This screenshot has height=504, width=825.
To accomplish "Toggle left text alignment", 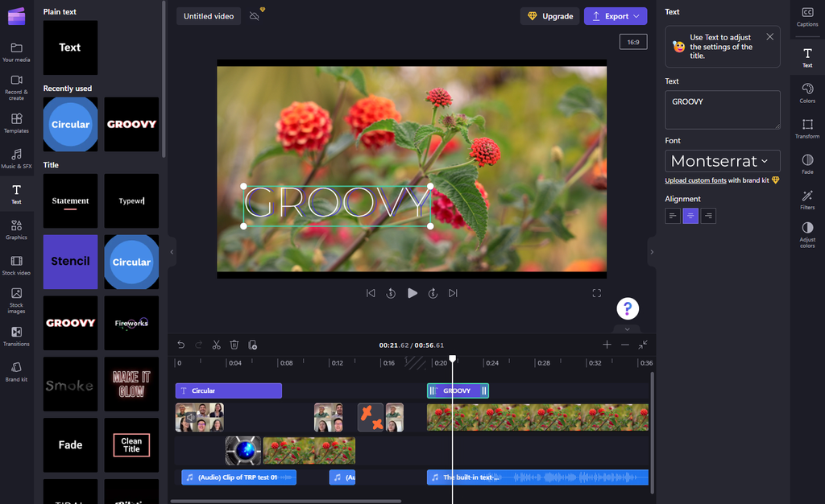I will point(673,216).
